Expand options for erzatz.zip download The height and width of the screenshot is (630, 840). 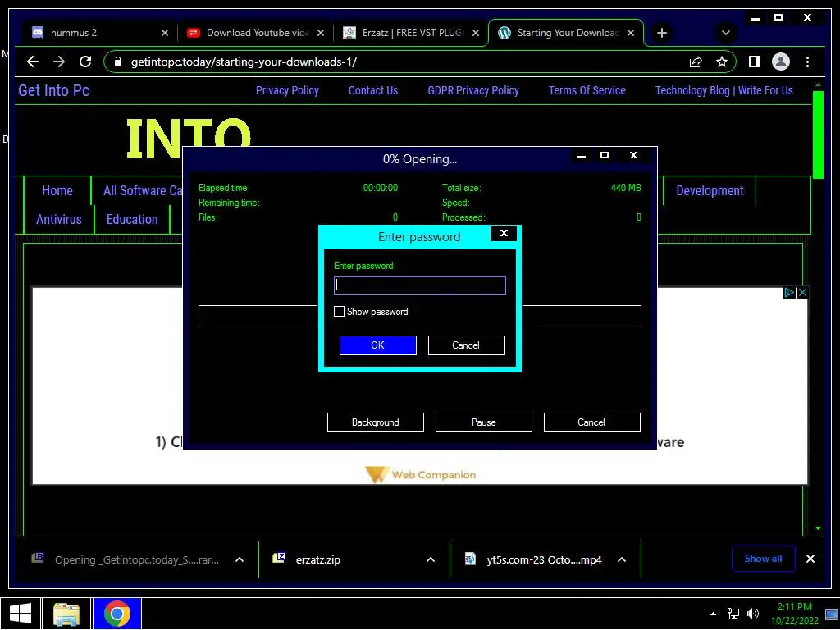click(430, 559)
